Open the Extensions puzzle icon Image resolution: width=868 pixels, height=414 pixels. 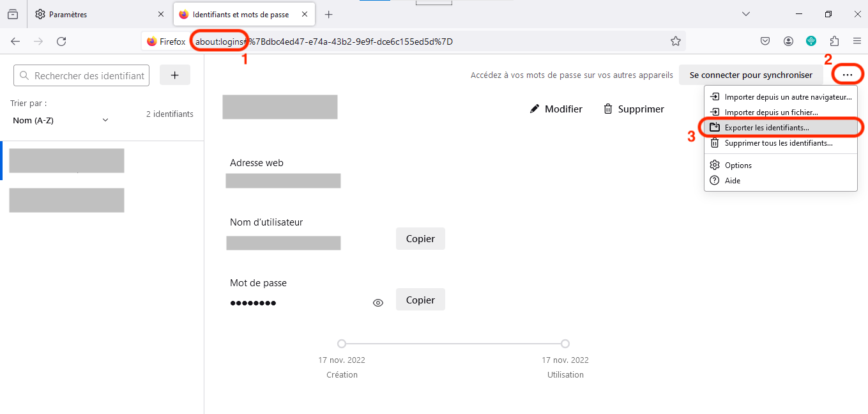834,42
